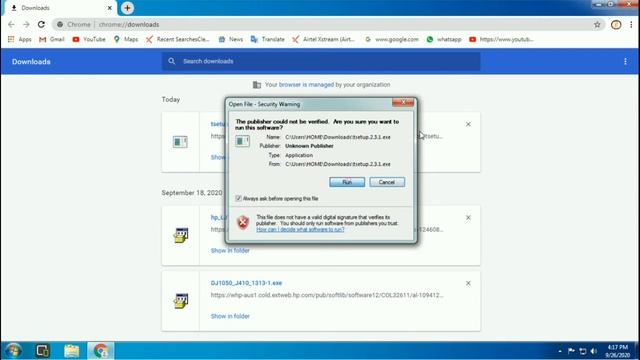Open File Explorer from taskbar
Screen dimensions: 640x360
click(x=71, y=351)
